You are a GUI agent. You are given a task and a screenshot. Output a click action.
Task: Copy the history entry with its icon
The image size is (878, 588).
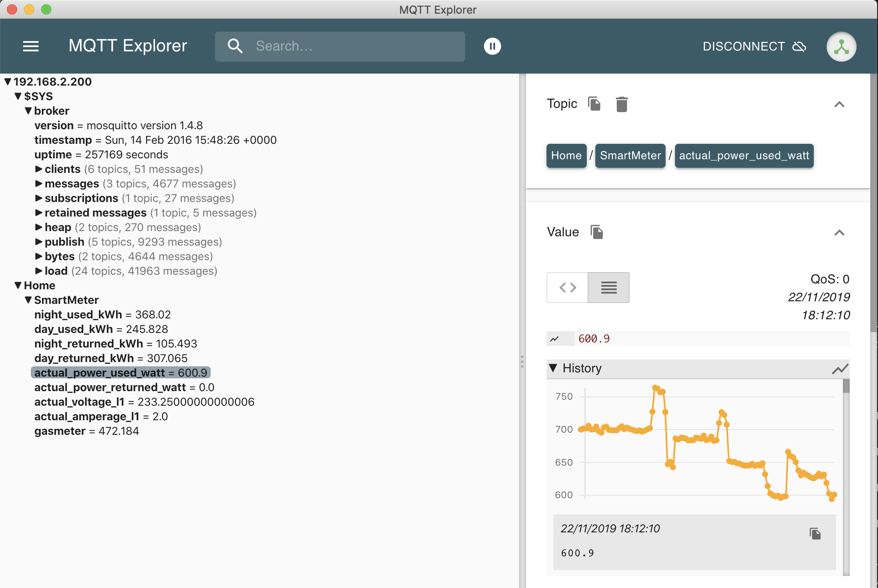[815, 533]
